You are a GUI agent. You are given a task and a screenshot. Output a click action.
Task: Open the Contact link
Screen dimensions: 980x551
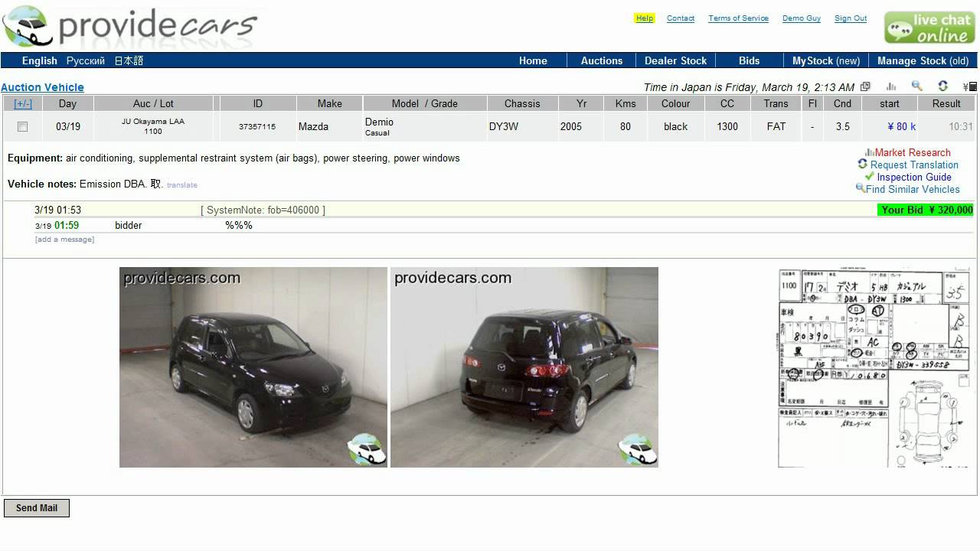(681, 18)
